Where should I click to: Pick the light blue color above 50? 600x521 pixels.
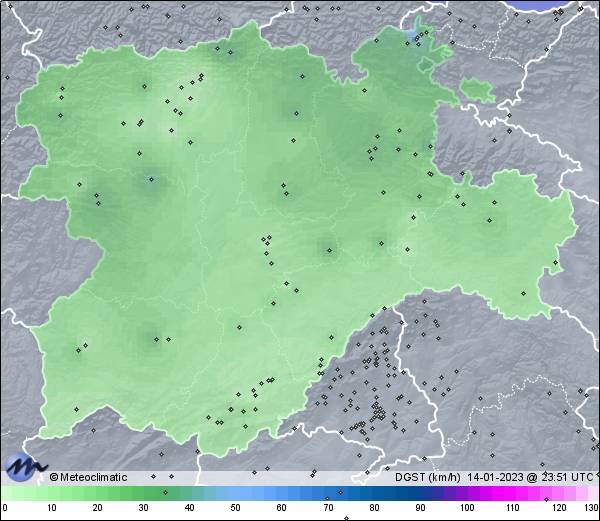(x=236, y=493)
